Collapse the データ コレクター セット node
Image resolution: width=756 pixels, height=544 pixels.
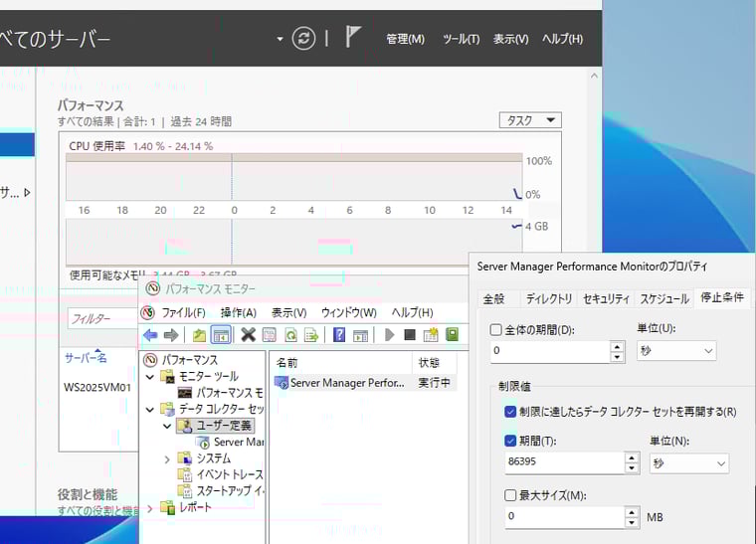150,410
